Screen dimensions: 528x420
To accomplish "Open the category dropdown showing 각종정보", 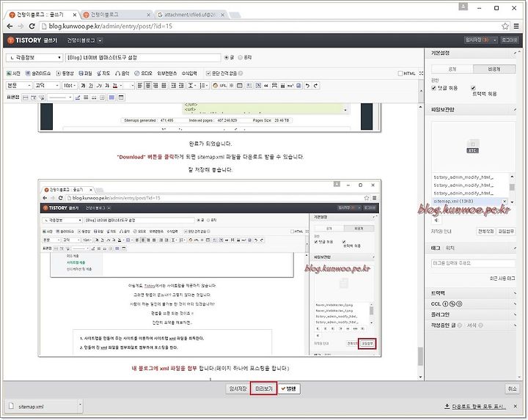I will (x=34, y=58).
